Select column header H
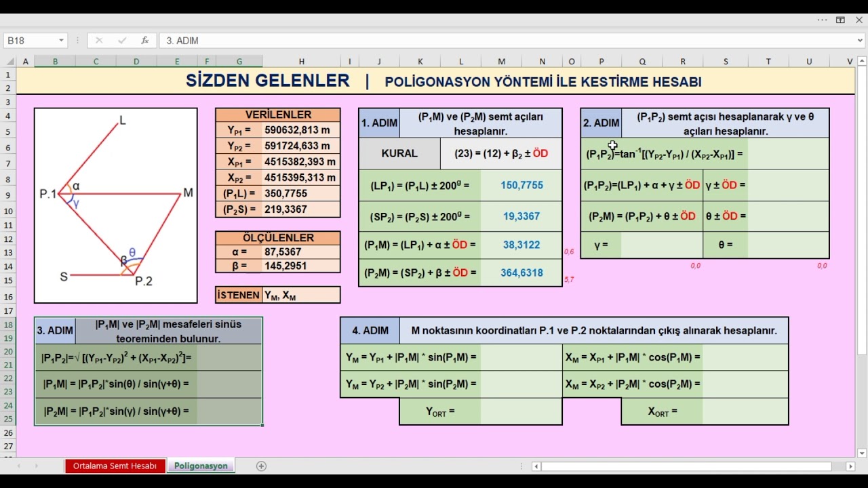 tap(301, 62)
